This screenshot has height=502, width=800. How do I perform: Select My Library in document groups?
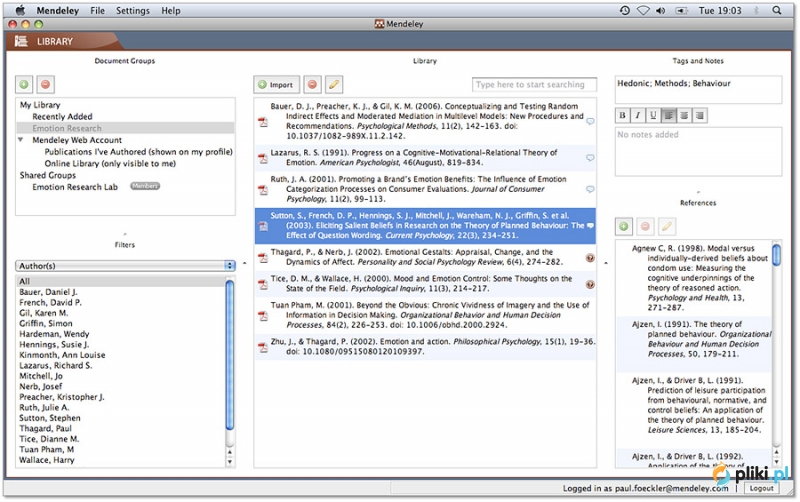click(x=40, y=105)
